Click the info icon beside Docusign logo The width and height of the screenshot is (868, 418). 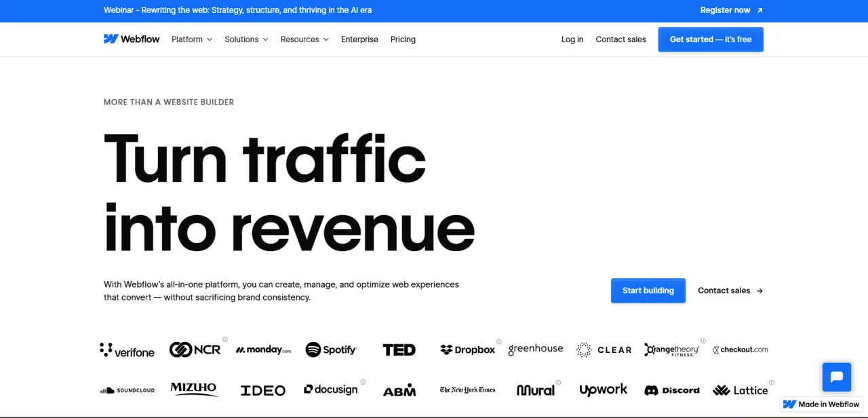(x=363, y=382)
